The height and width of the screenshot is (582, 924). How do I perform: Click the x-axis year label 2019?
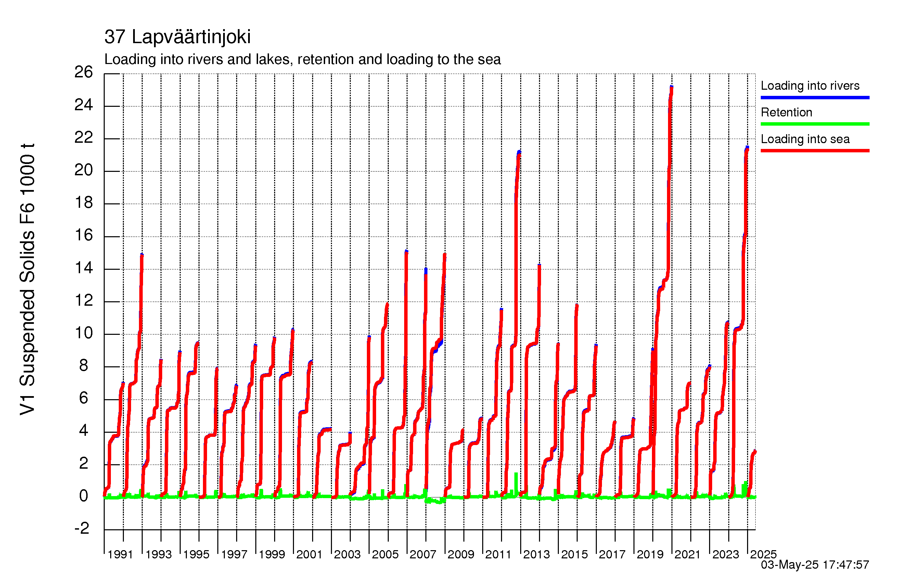(x=650, y=555)
